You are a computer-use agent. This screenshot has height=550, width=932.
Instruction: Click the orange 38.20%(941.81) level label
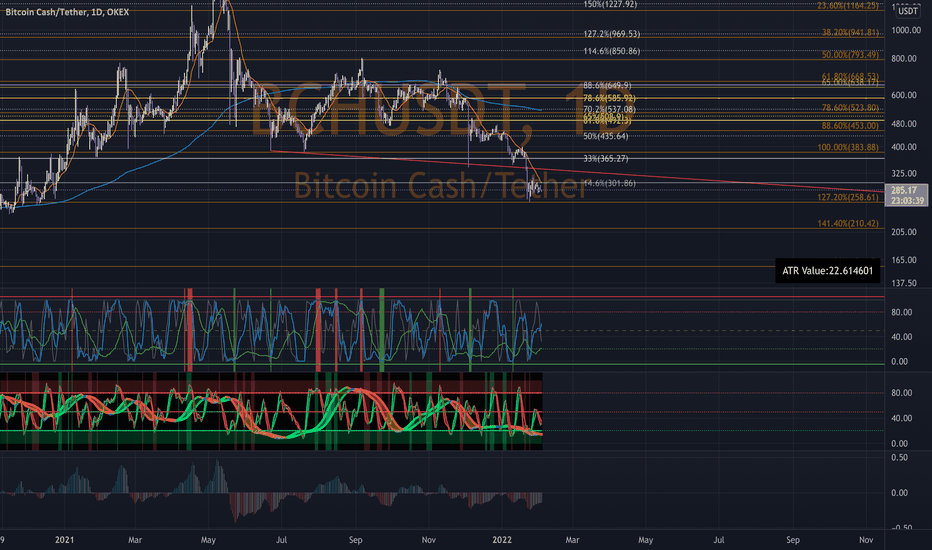[850, 33]
